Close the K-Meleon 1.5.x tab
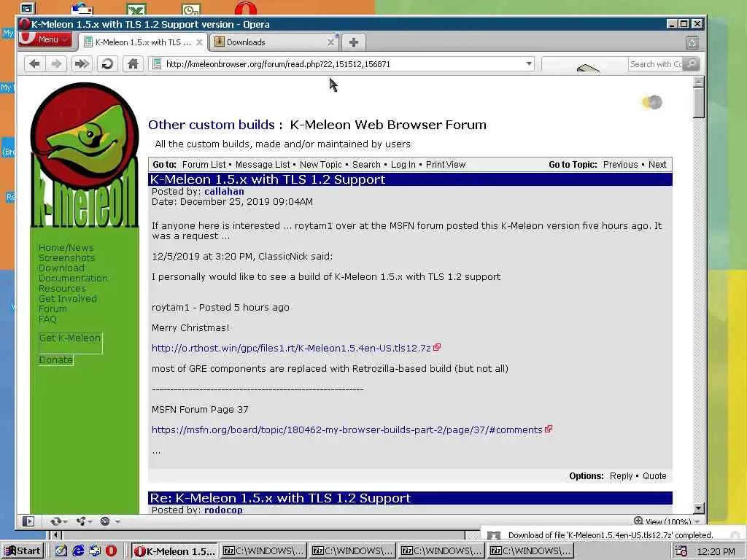Screen dimensions: 747x560 pos(200,42)
